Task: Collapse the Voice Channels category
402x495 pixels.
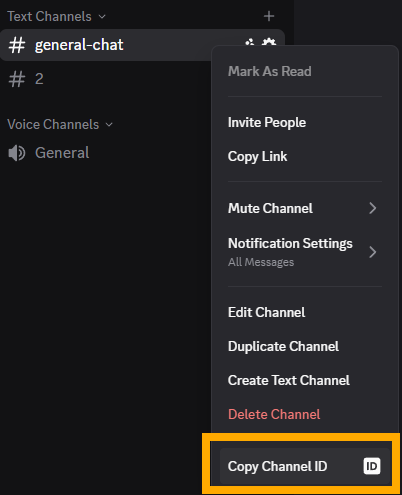Action: click(60, 124)
